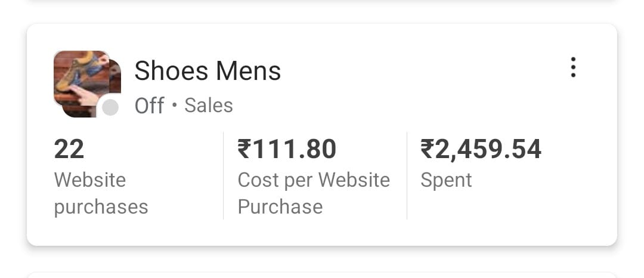Image resolution: width=644 pixels, height=278 pixels.
Task: Click the divider between purchases and cost metrics
Action: coord(224,176)
